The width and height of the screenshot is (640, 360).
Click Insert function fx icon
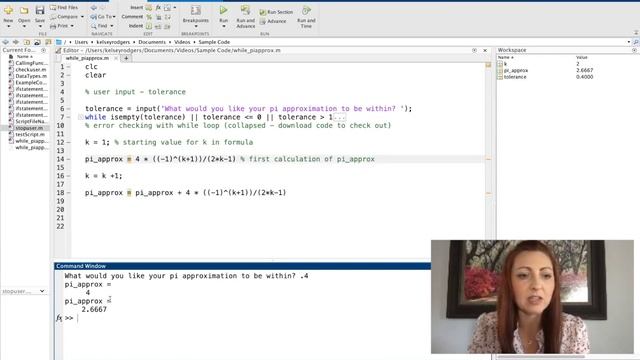coord(158,7)
